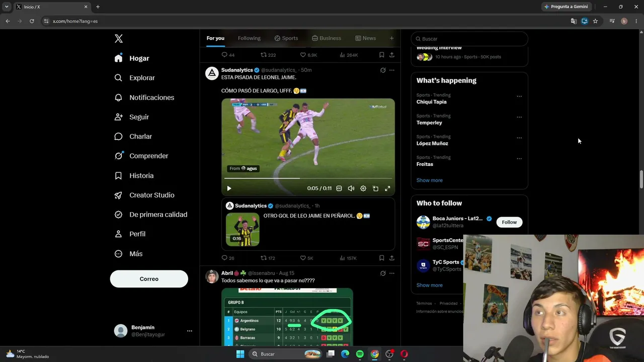644x362 pixels.
Task: Repost the top post with 222 reposts
Action: tap(268, 55)
